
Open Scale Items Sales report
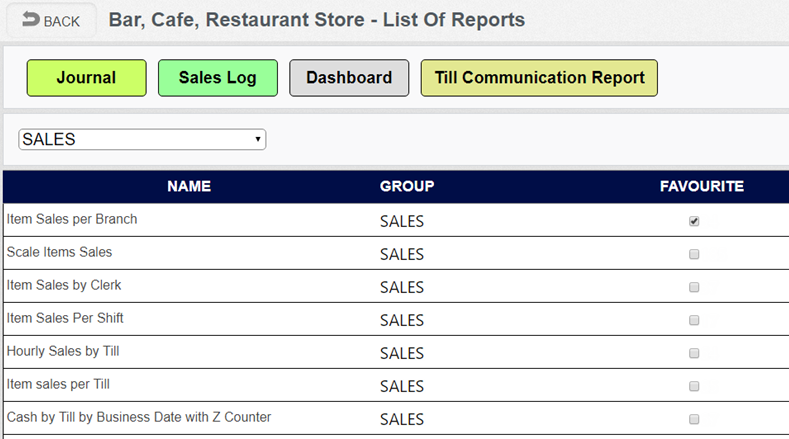59,252
